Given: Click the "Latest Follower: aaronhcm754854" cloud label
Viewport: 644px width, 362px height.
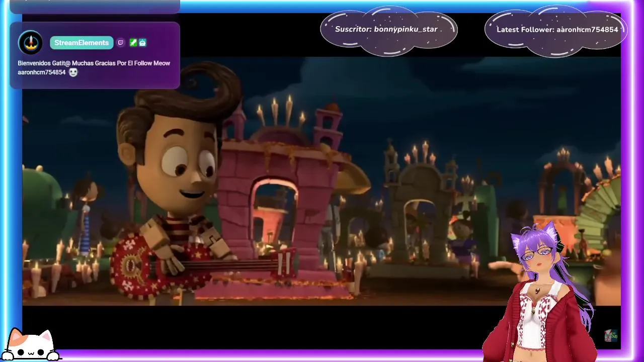Looking at the screenshot, I should click(556, 30).
